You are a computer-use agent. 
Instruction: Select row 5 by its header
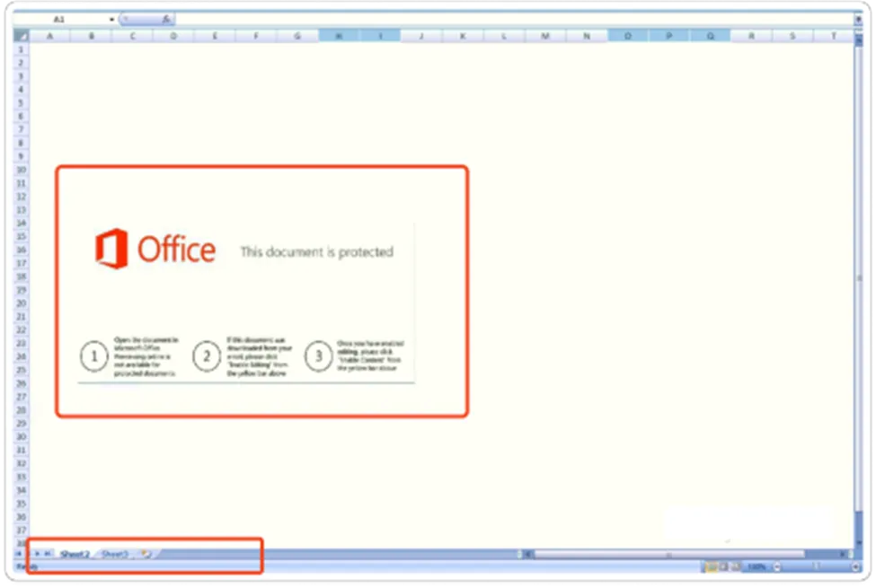point(22,102)
